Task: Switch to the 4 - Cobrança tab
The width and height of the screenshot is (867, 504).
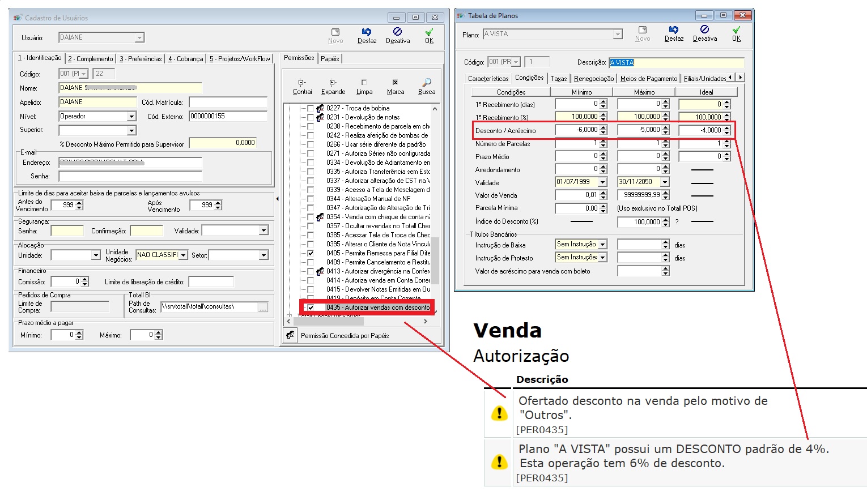Action: coord(186,59)
